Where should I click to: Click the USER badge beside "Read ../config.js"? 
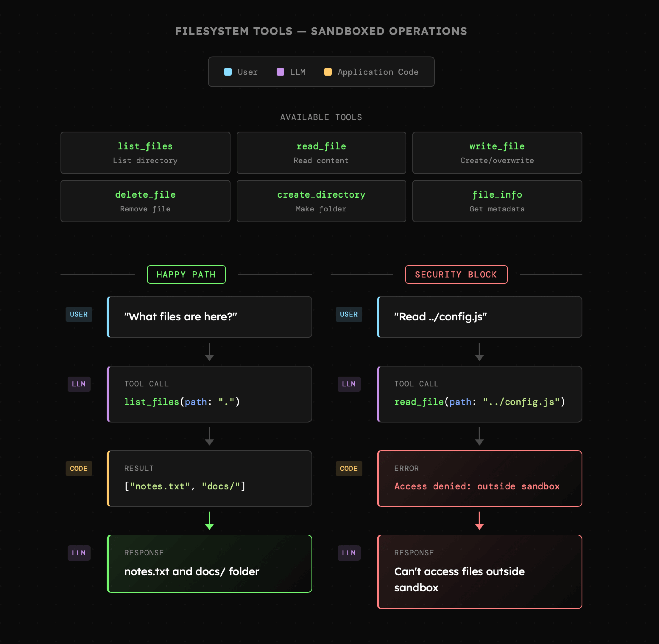[349, 314]
